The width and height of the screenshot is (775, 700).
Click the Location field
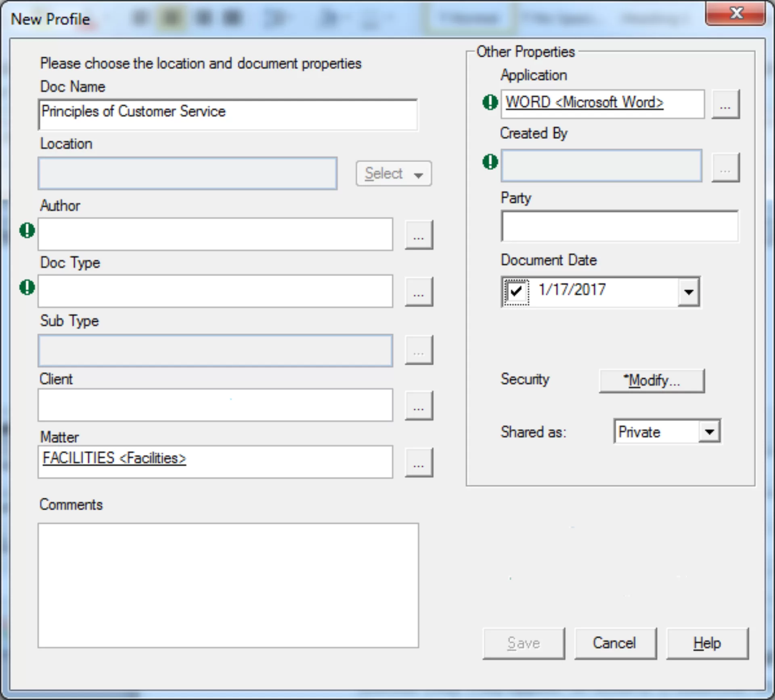[x=188, y=173]
